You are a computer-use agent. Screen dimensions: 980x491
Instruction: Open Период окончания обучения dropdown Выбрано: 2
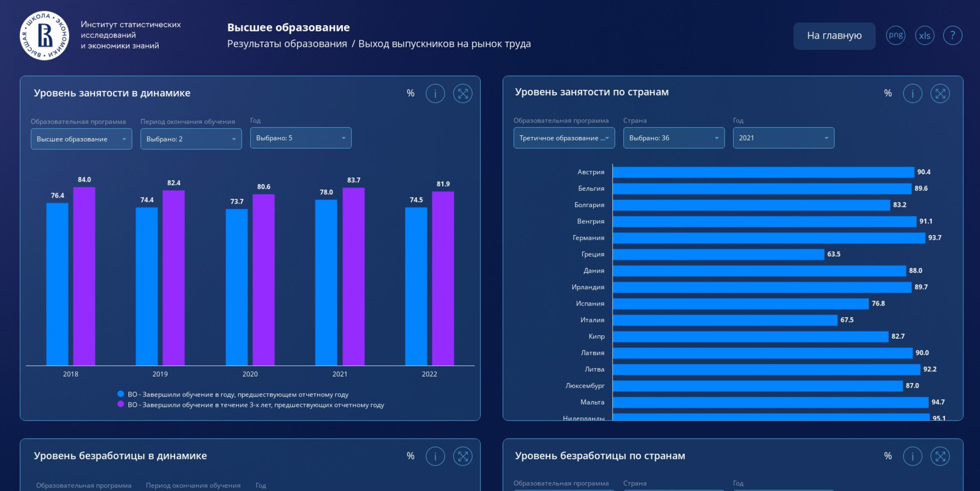[x=191, y=139]
